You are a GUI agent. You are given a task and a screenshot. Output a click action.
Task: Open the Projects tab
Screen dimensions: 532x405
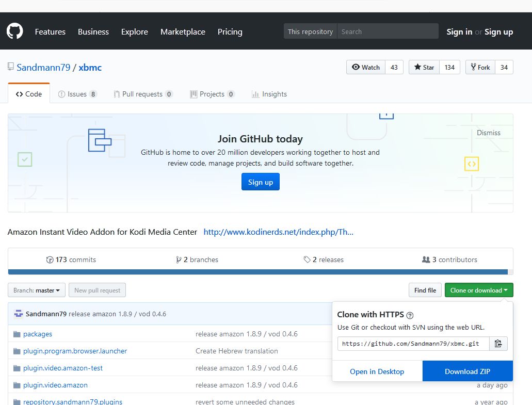click(x=212, y=94)
